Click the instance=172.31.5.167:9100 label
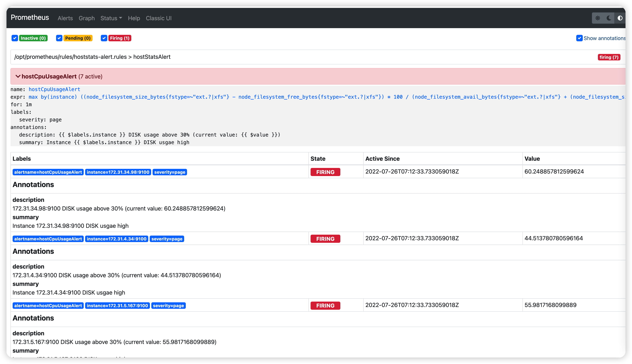632x364 pixels. pos(117,306)
